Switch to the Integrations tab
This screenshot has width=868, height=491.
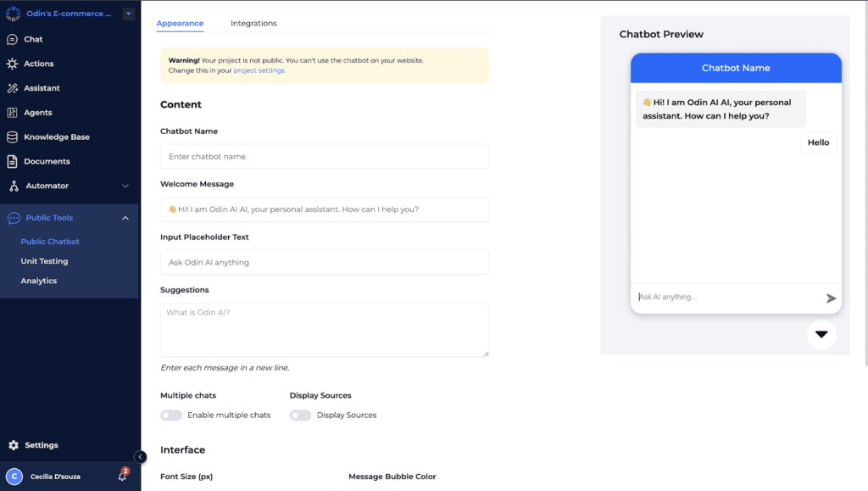pos(253,24)
